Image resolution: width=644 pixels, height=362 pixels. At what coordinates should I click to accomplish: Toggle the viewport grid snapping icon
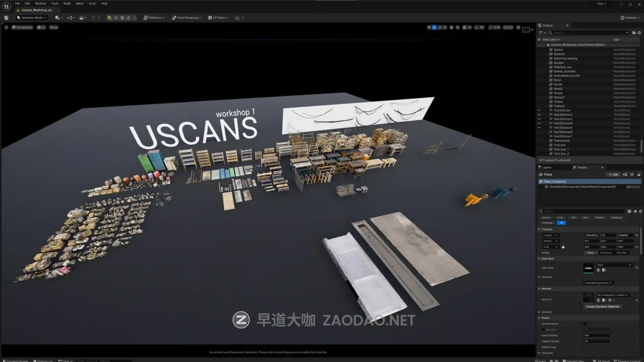pyautogui.click(x=465, y=27)
